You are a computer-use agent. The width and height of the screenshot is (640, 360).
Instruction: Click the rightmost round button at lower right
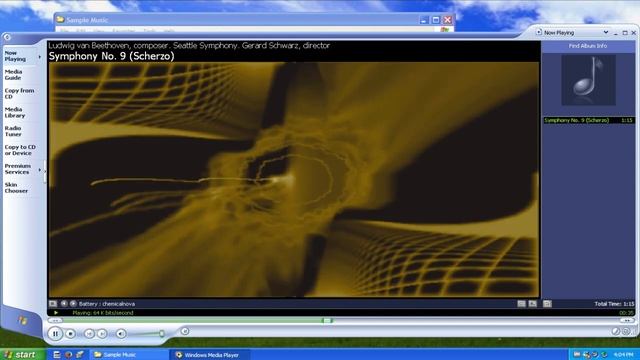pos(626,331)
